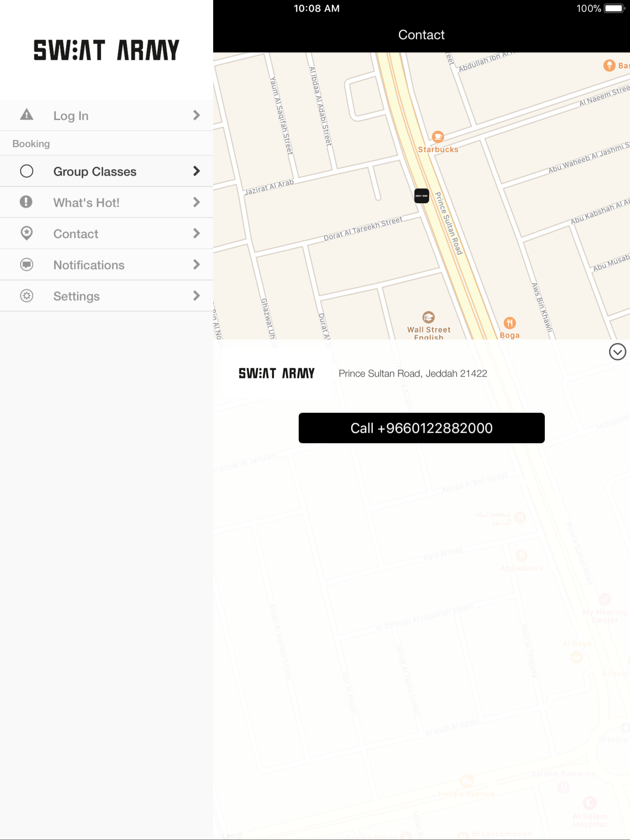Collapse the contact info panel with circle chevron
630x840 pixels.
(x=617, y=352)
